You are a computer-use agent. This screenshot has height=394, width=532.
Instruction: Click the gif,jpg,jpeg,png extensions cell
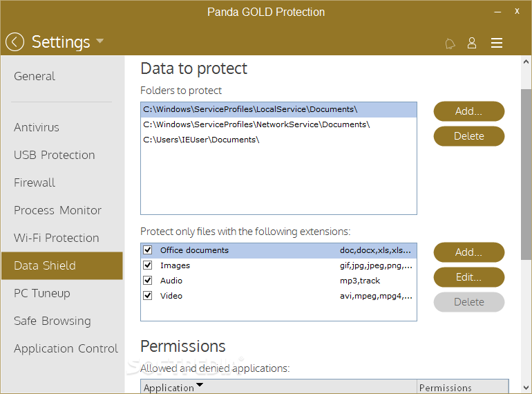pyautogui.click(x=376, y=265)
